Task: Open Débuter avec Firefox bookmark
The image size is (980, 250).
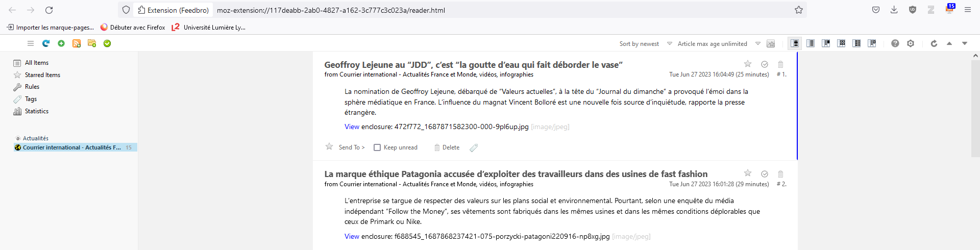Action: click(133, 28)
